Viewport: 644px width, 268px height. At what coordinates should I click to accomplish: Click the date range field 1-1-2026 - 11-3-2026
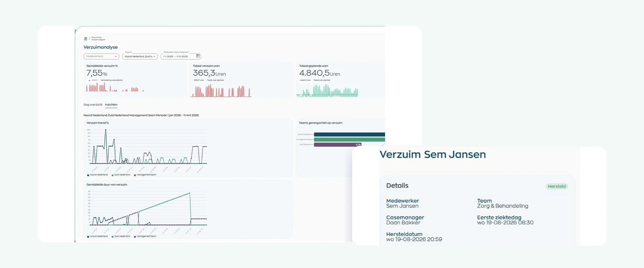[x=181, y=56]
